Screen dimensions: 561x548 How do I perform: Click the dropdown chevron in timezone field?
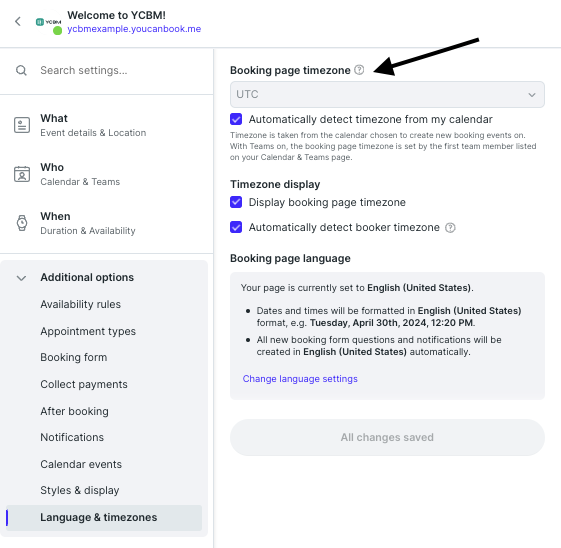coord(532,95)
